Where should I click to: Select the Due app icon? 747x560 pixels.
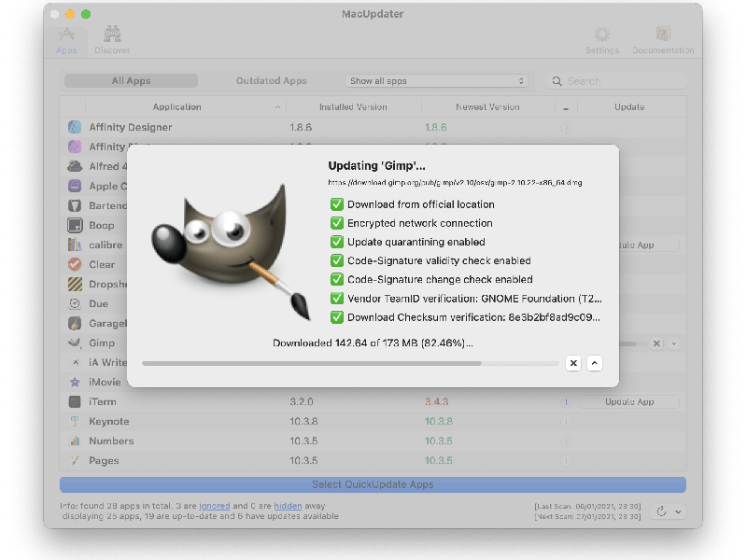(75, 304)
